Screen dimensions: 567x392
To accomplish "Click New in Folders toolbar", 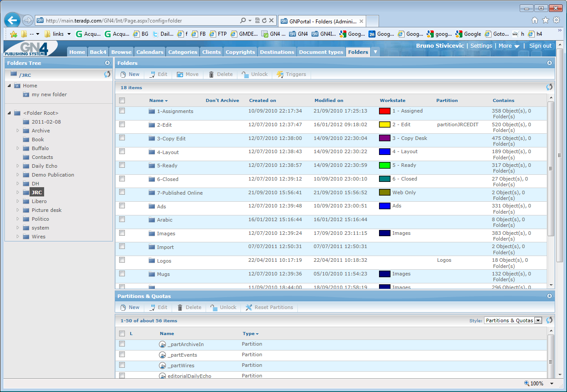I will click(x=130, y=74).
